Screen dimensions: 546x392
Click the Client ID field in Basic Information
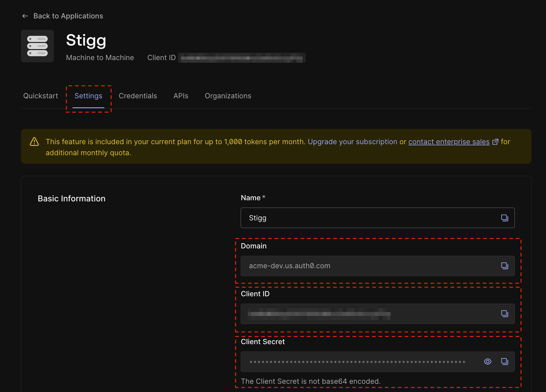pyautogui.click(x=378, y=314)
